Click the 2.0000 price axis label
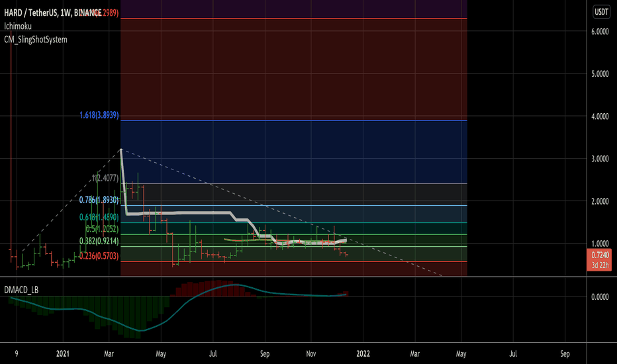Image resolution: width=617 pixels, height=364 pixels. (x=600, y=201)
